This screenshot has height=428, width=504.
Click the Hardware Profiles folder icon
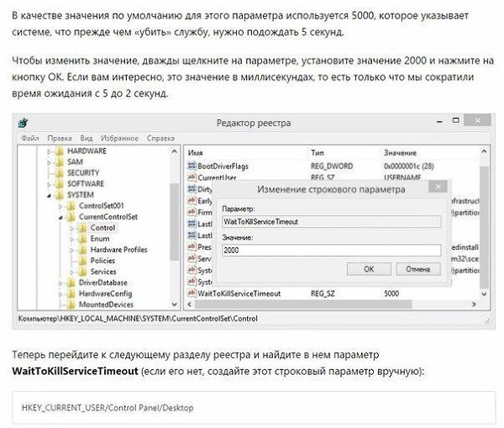(x=81, y=250)
